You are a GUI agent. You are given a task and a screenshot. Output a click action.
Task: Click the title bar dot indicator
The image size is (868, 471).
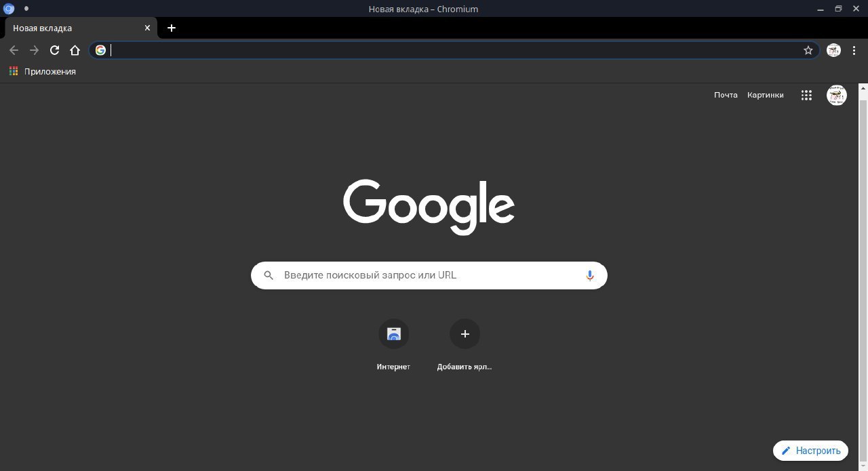tap(26, 9)
